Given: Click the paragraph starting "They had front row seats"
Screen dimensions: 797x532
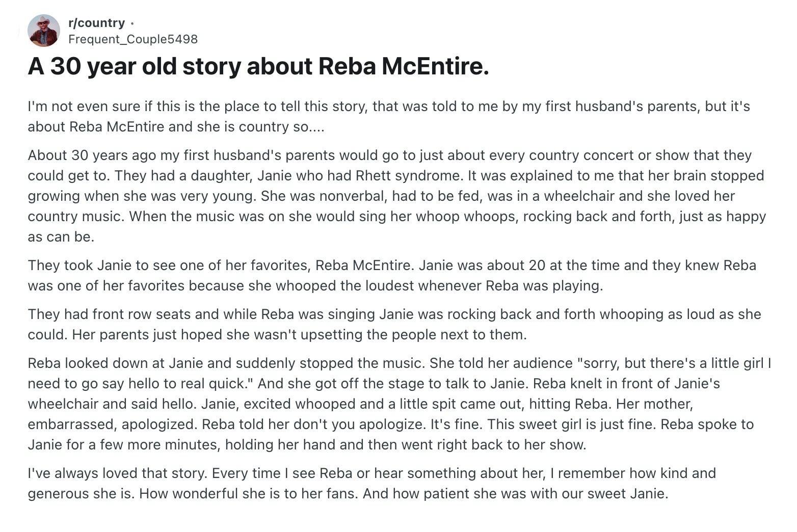Looking at the screenshot, I should coord(394,324).
